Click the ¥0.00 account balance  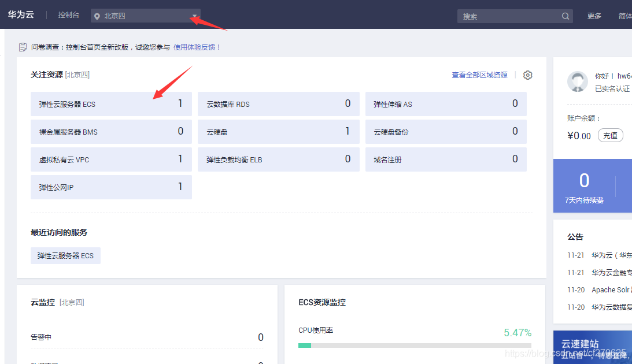point(579,136)
